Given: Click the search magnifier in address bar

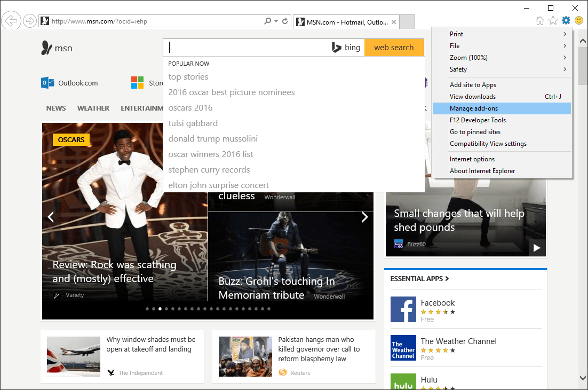Looking at the screenshot, I should [267, 21].
